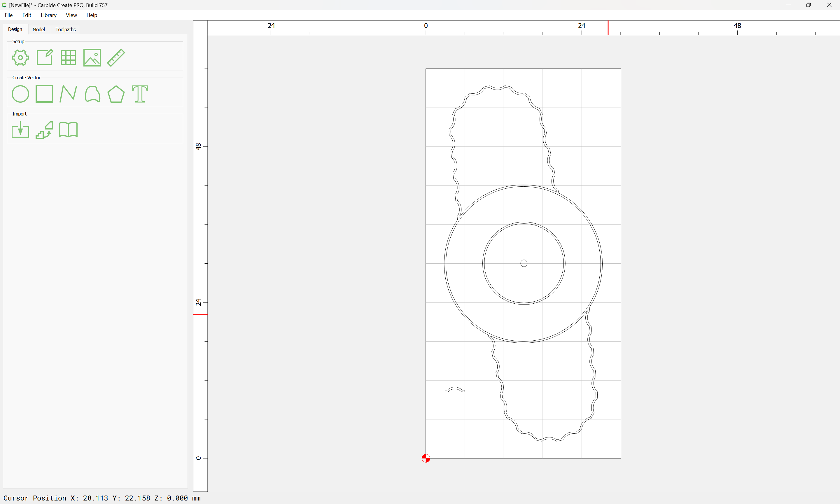Select the Rectangle vector tool
The image size is (840, 504).
(44, 94)
